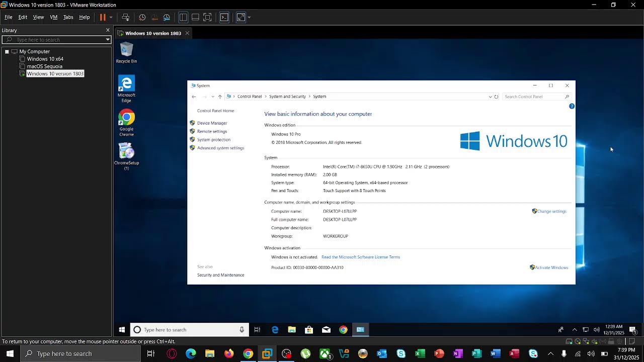The image size is (644, 362).
Task: Open Control Panel help question mark
Action: [x=572, y=106]
